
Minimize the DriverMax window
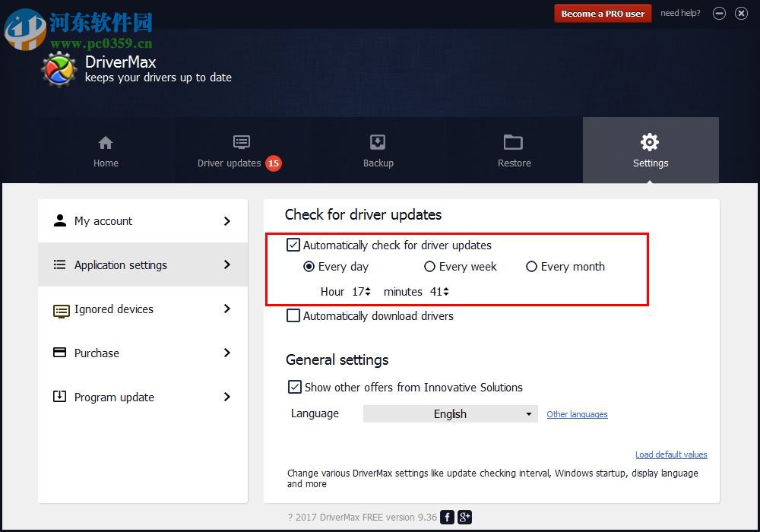pyautogui.click(x=719, y=14)
